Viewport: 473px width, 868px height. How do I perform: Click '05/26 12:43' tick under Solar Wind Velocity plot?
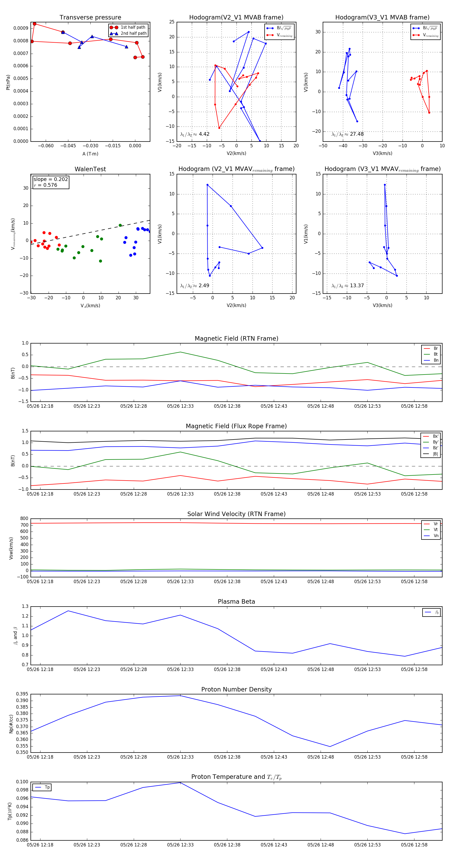pos(274,582)
